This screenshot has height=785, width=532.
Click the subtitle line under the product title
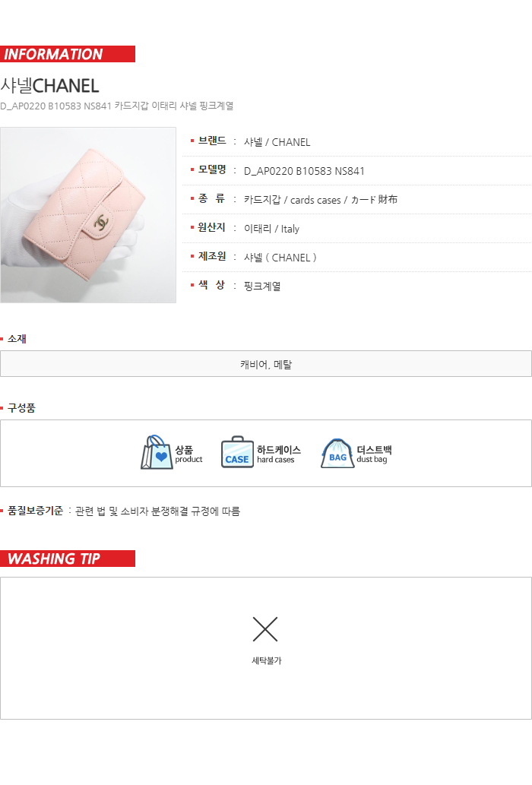116,106
